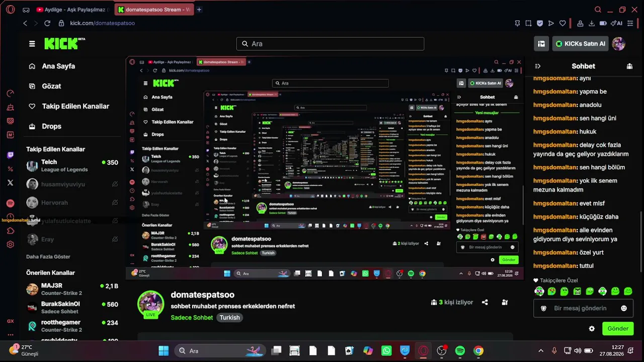The height and width of the screenshot is (362, 644).
Task: Open Telch's League of Legends channel
Action: [x=72, y=165]
